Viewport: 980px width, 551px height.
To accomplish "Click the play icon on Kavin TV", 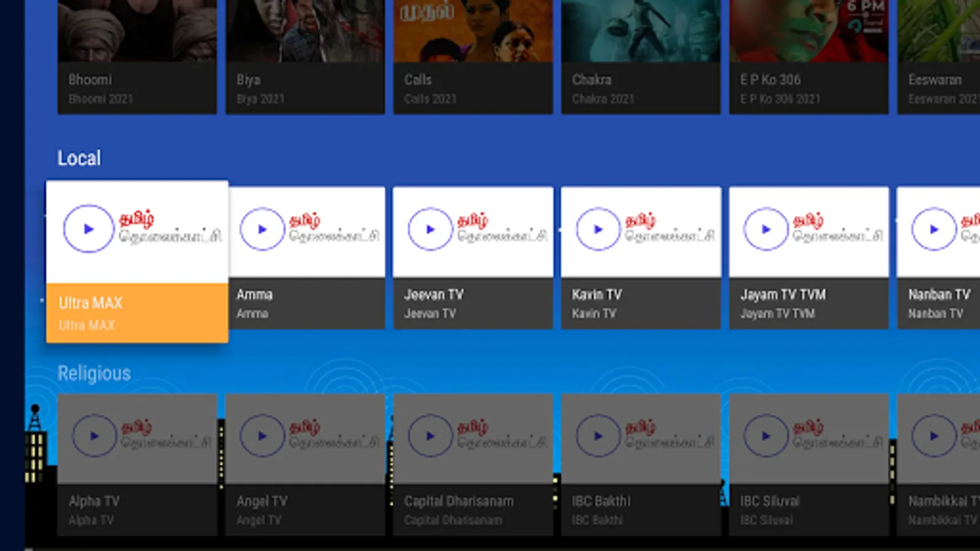I will [598, 230].
